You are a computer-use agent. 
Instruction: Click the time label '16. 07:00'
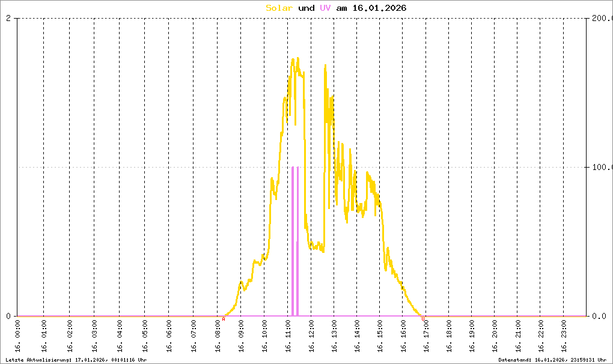tap(194, 336)
